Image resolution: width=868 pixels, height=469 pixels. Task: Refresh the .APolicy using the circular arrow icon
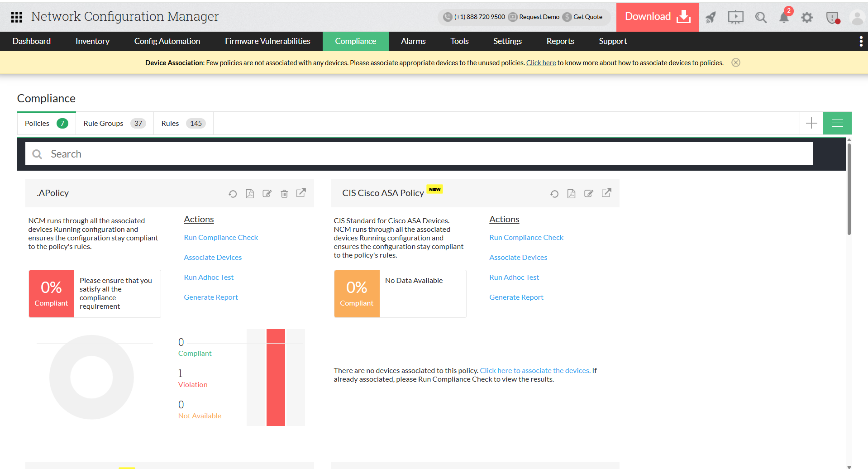232,193
